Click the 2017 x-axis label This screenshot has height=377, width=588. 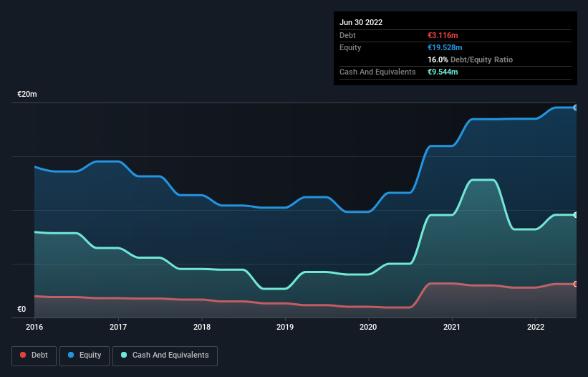click(118, 327)
